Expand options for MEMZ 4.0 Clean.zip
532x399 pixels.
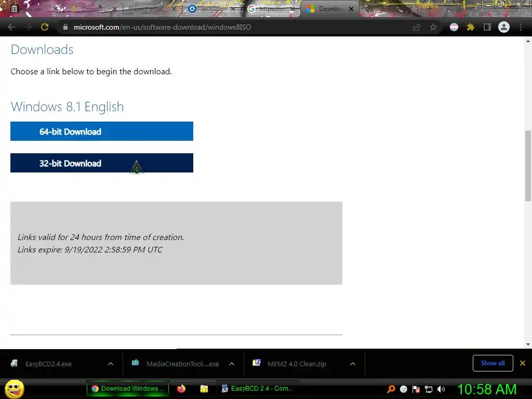353,364
